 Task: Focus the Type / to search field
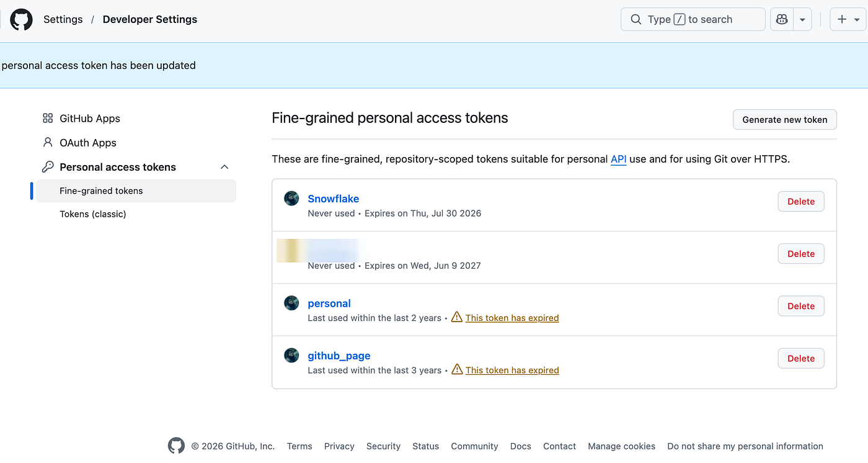[693, 19]
